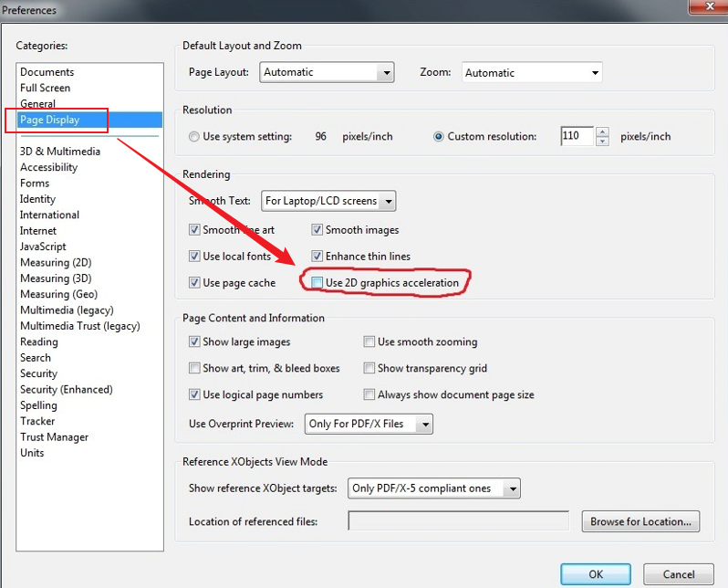This screenshot has height=588, width=728.
Task: Select the Security (Enhanced) category
Action: point(67,389)
